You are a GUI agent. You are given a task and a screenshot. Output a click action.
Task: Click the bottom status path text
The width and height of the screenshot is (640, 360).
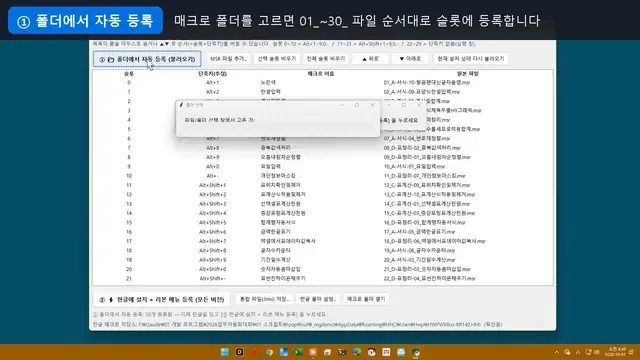click(298, 325)
